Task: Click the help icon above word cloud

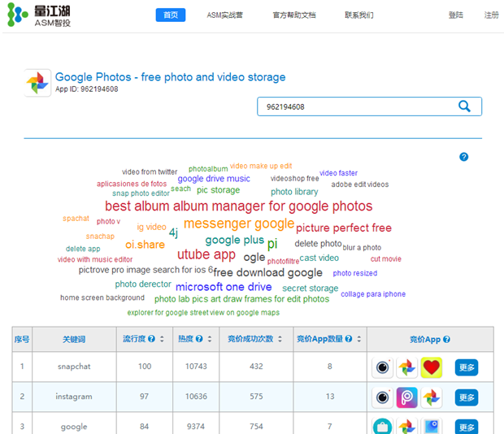Action: [463, 157]
